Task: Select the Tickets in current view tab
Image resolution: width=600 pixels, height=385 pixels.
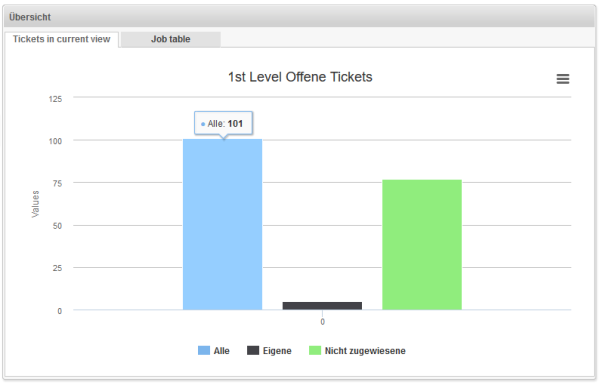Action: tap(62, 39)
